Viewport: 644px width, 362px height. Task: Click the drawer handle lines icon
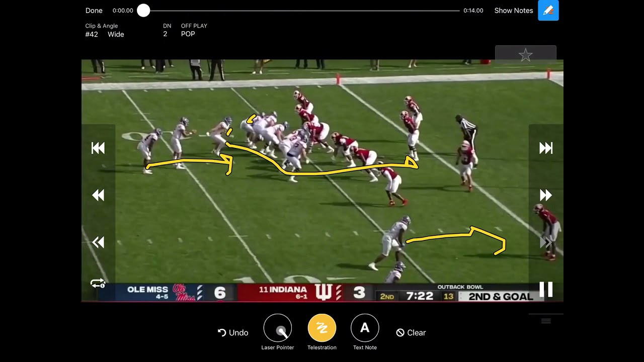coord(546,321)
